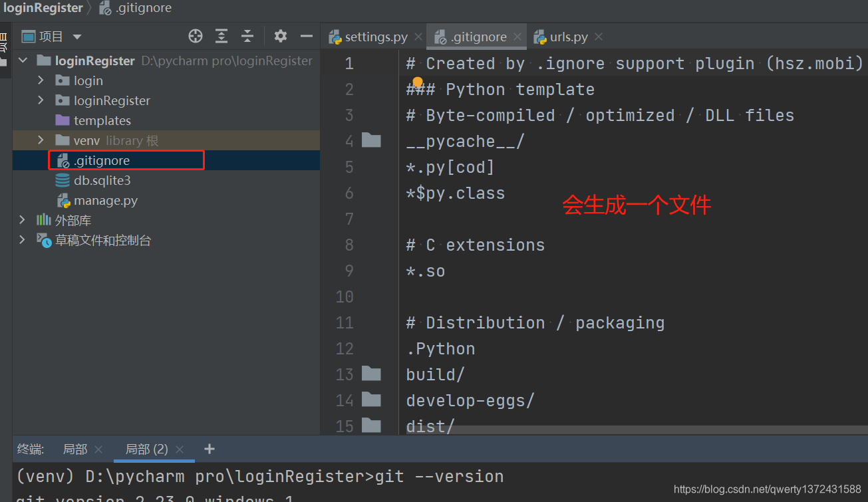The height and width of the screenshot is (502, 868).
Task: Close the .gitignore editor tab
Action: tap(518, 37)
